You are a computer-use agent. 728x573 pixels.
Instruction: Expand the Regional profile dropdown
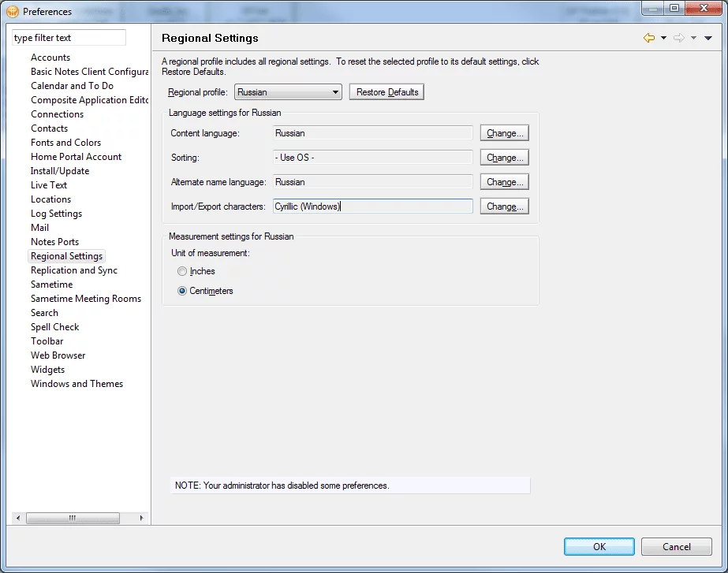[335, 92]
